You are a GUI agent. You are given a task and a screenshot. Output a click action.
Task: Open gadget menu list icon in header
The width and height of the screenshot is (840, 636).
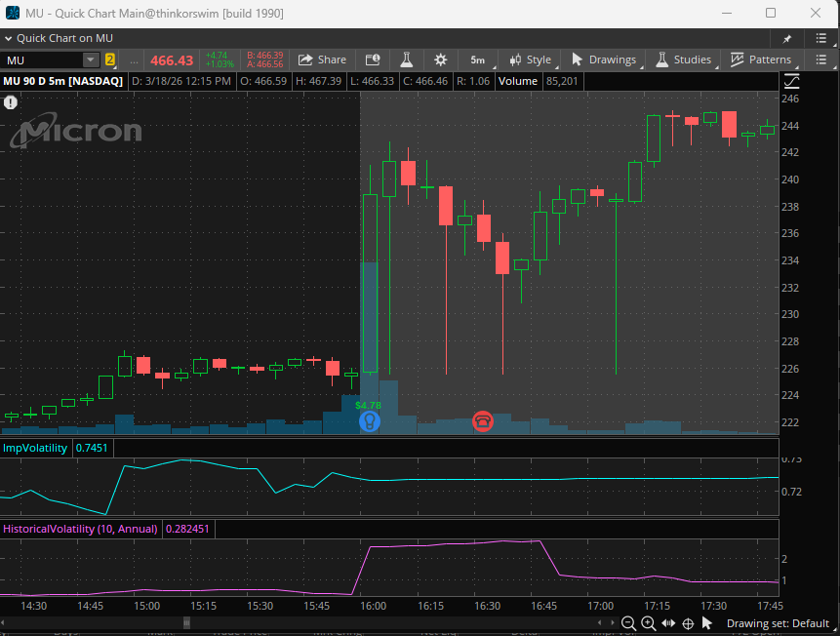click(x=820, y=38)
